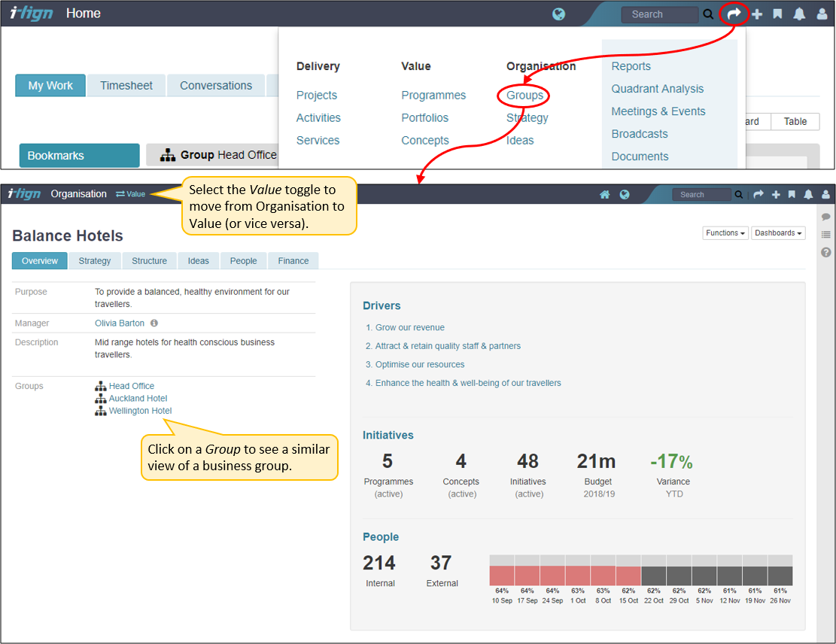
Task: Open user profile icon in Organisation header
Action: (x=825, y=195)
